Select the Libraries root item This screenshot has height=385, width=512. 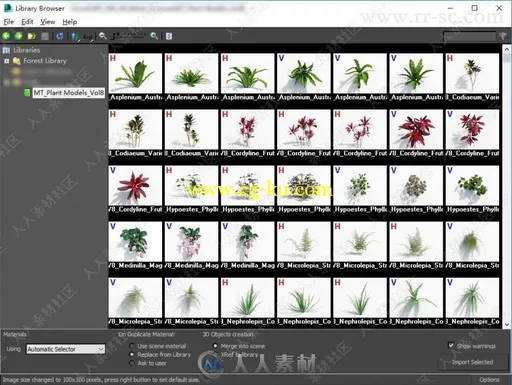click(x=27, y=50)
